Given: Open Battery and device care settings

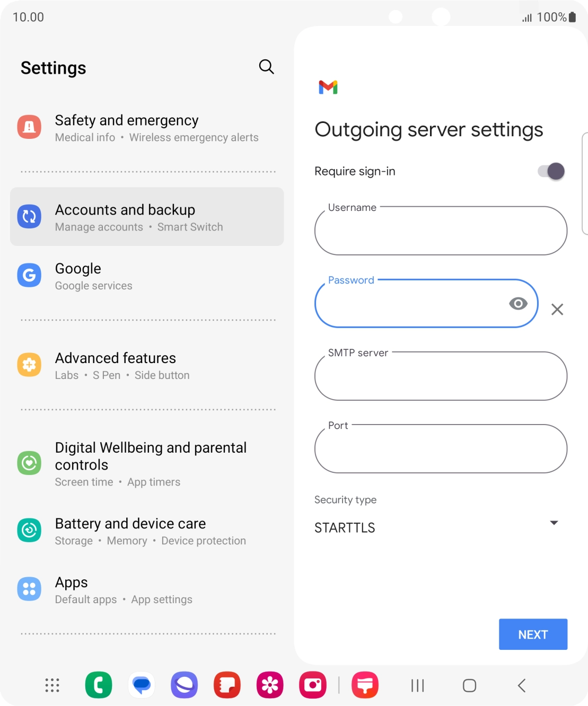Looking at the screenshot, I should (147, 531).
